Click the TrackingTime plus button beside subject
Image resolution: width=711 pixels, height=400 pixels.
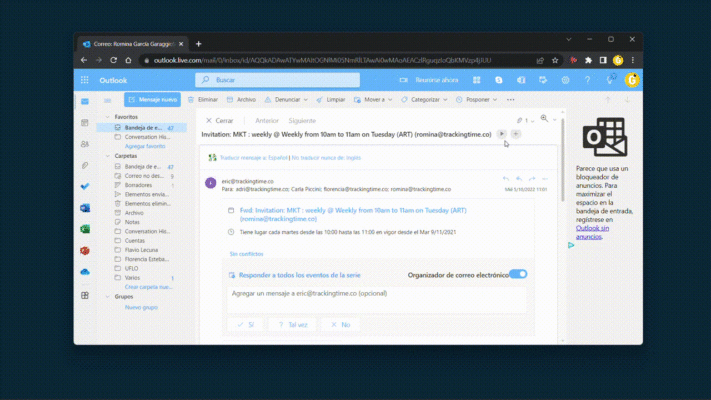click(x=516, y=134)
